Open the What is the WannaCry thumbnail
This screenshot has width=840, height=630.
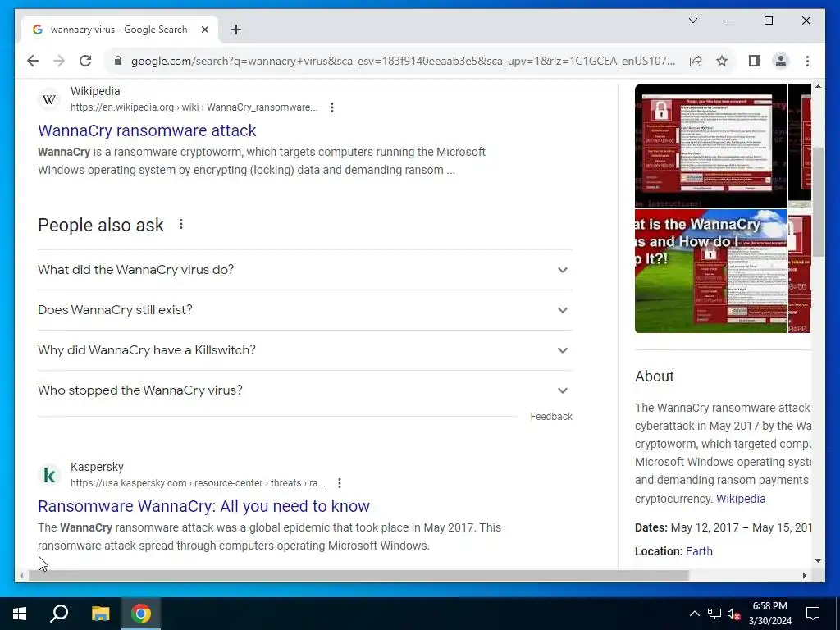click(710, 271)
